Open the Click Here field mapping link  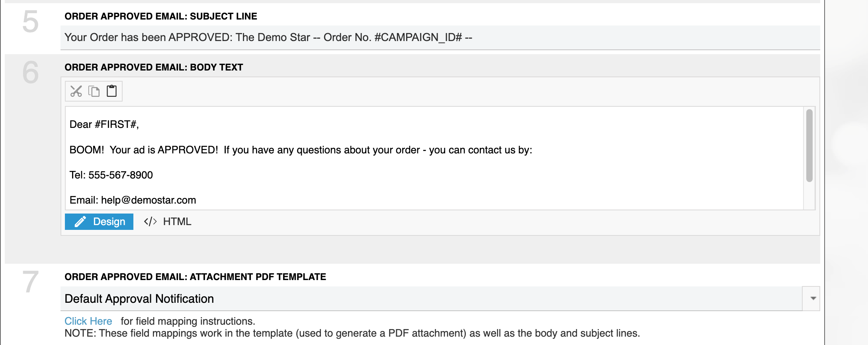coord(88,321)
